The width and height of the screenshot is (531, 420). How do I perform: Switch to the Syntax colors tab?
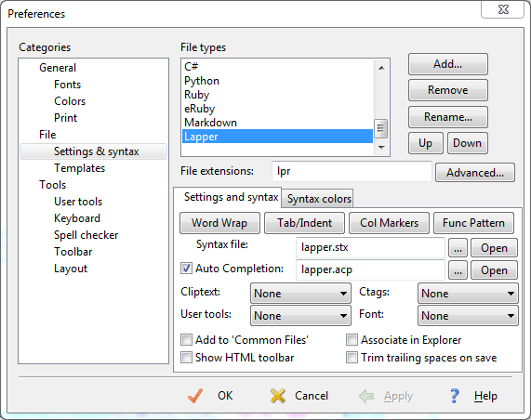[319, 199]
